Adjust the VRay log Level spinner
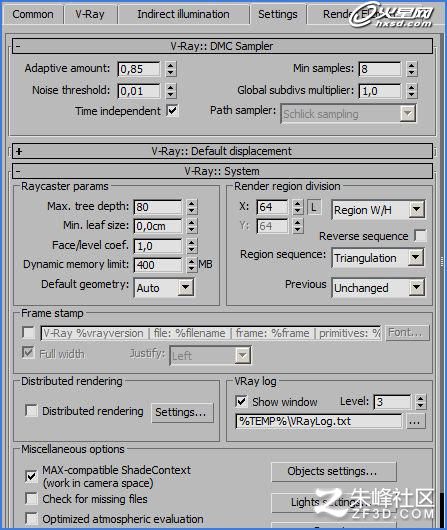Image resolution: width=447 pixels, height=530 pixels. (x=420, y=402)
